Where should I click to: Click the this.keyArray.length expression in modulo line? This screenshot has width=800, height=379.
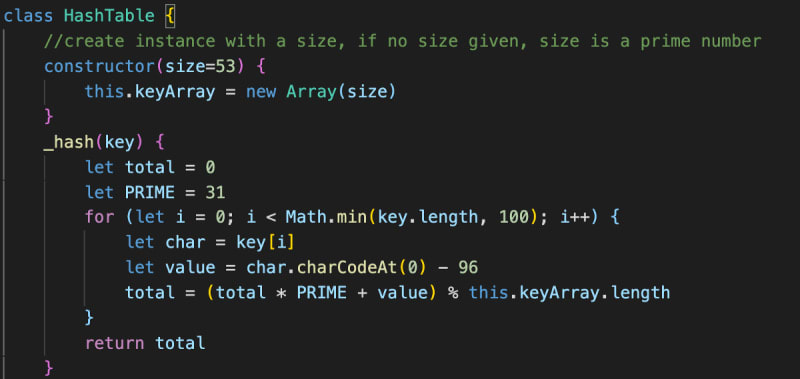pos(569,293)
